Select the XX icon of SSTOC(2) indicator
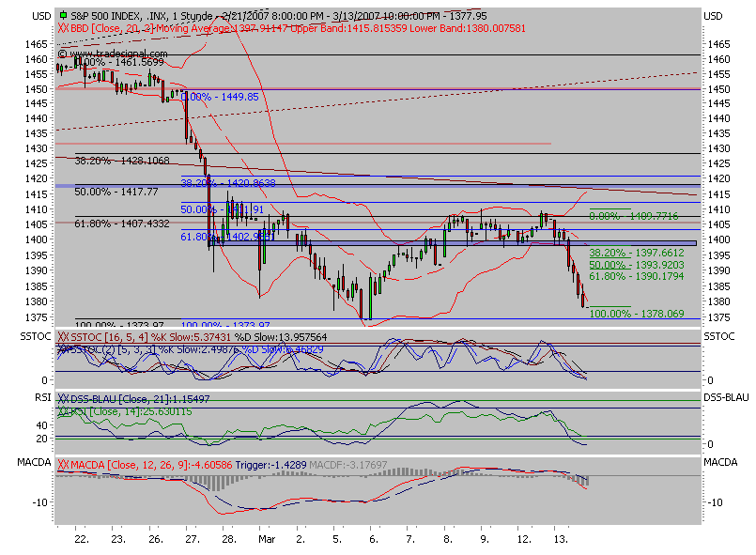Screen dimensions: 756x555 point(64,348)
